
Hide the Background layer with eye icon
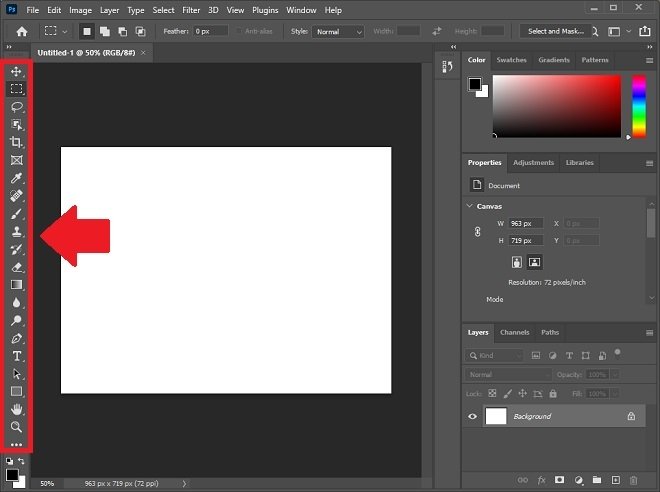click(x=472, y=416)
